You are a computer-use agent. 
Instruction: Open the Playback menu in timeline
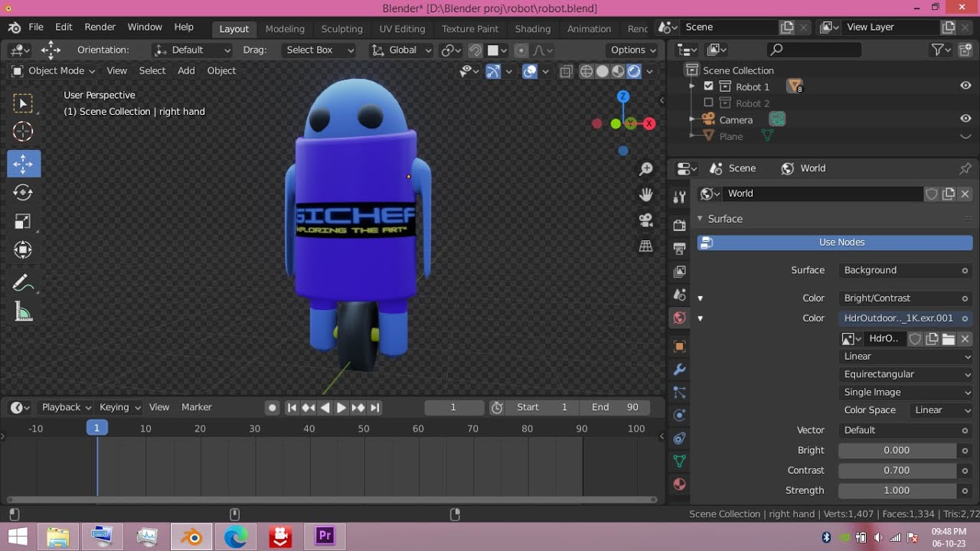67,408
